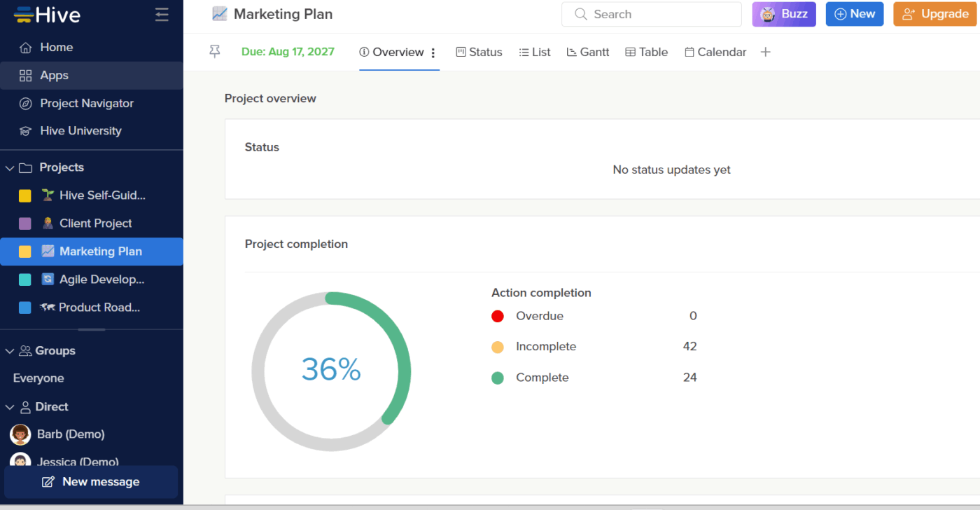Click the yellow swatch next to Marketing Plan
The width and height of the screenshot is (980, 510).
click(25, 251)
